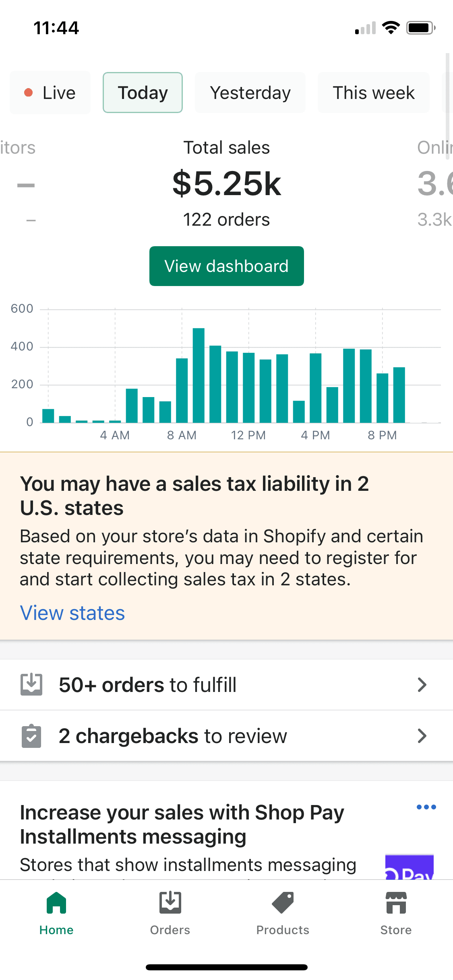This screenshot has width=453, height=980.
Task: Open the Orders tab icon
Action: pos(170,903)
